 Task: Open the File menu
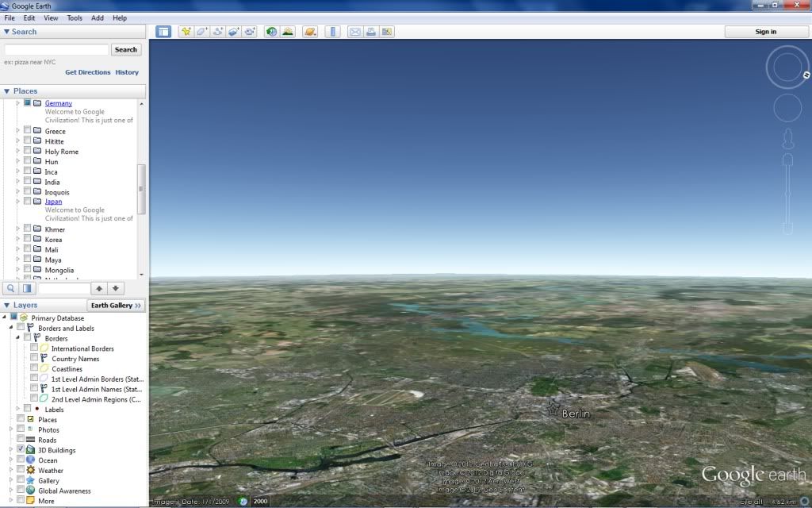10,17
